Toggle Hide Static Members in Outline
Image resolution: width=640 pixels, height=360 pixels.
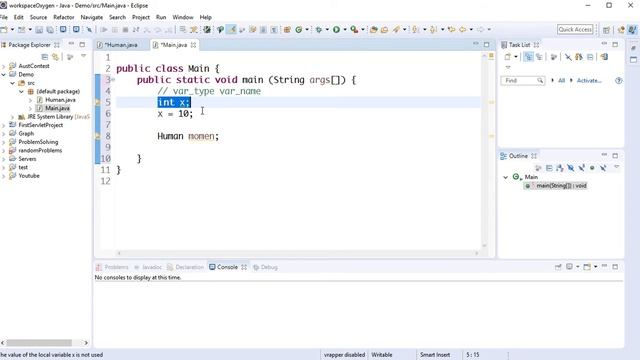[581, 168]
